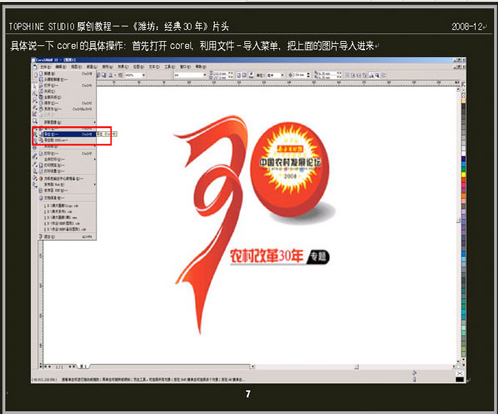Screen dimensions: 498x414
Task: Choose 导出到 Office in the File menu
Action: pos(68,140)
